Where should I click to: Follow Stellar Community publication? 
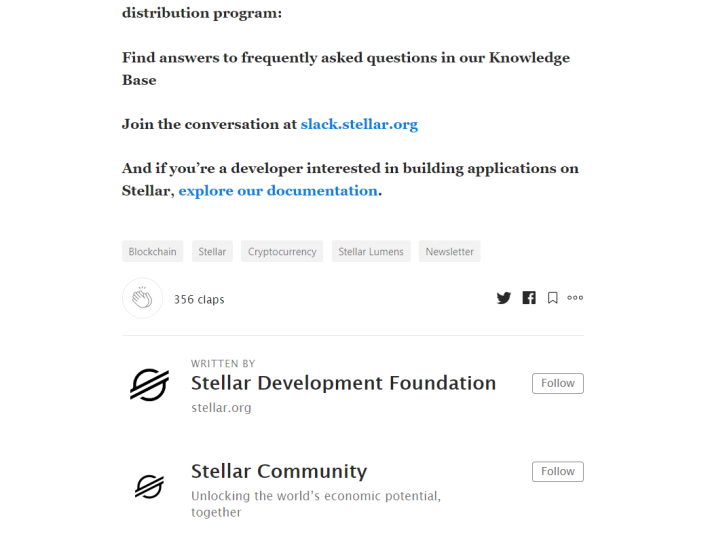pos(558,472)
